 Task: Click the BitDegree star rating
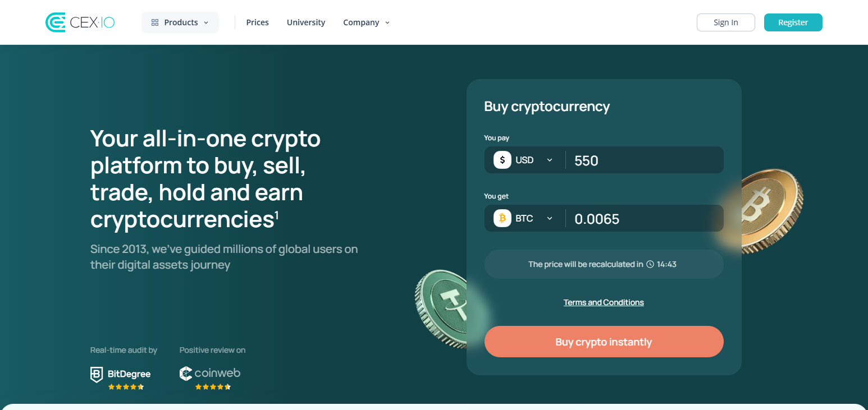(x=126, y=386)
